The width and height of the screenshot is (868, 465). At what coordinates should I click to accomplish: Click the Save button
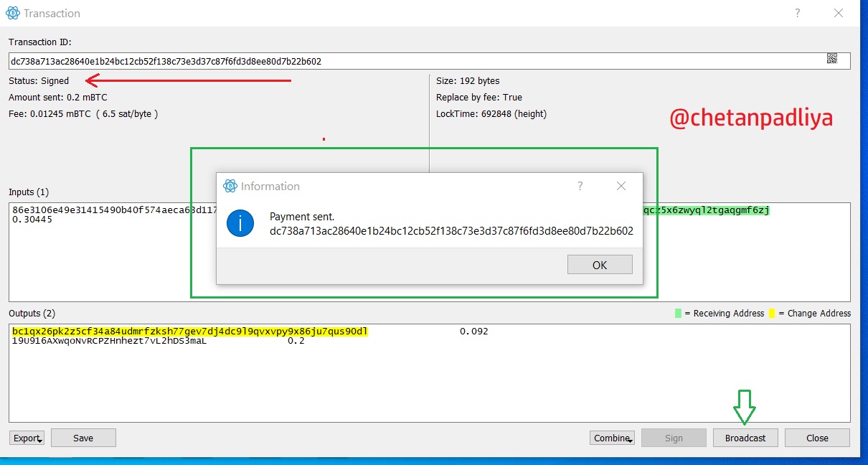click(83, 438)
